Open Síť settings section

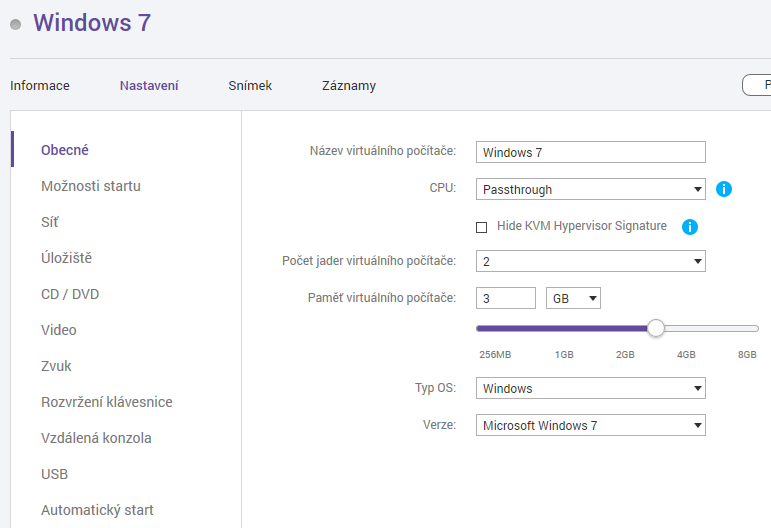coord(50,222)
